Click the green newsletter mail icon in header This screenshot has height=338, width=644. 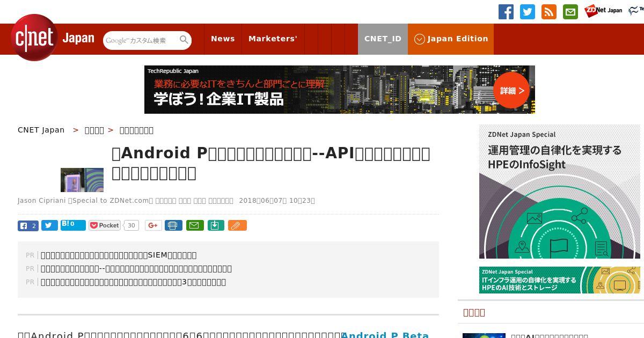(570, 12)
